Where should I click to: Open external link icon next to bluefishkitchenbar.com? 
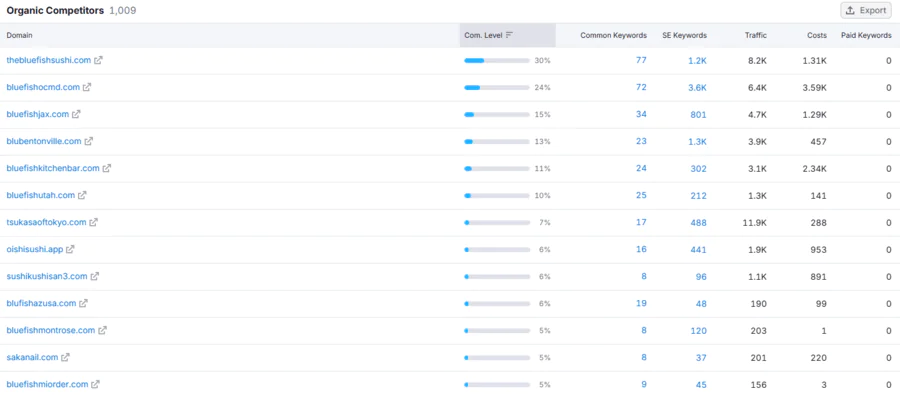point(107,168)
